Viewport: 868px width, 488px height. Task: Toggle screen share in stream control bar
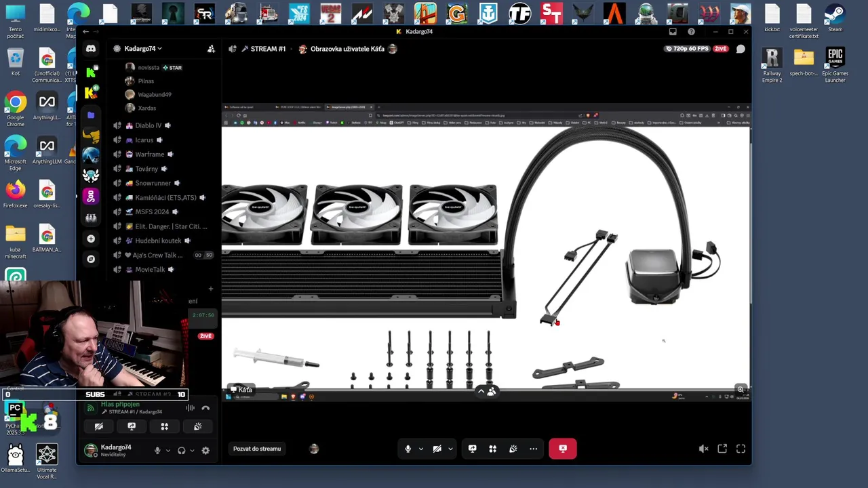473,449
